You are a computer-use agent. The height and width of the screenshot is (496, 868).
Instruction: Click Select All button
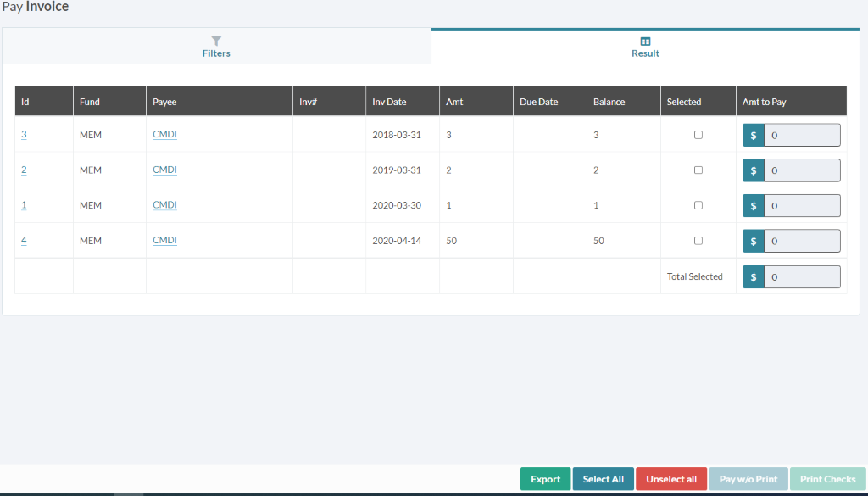(x=603, y=479)
